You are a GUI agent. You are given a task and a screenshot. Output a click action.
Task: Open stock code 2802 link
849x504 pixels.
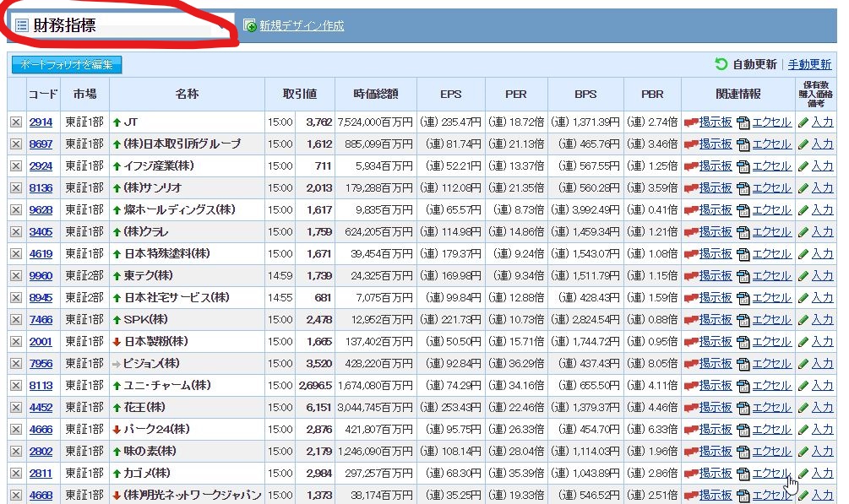point(41,451)
